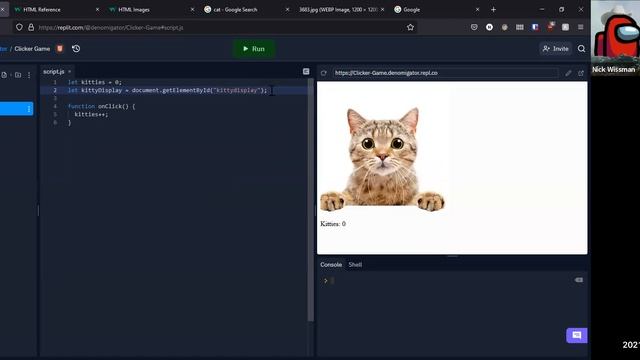Click the white square extension icon
This screenshot has height=360, width=640.
(565, 27)
